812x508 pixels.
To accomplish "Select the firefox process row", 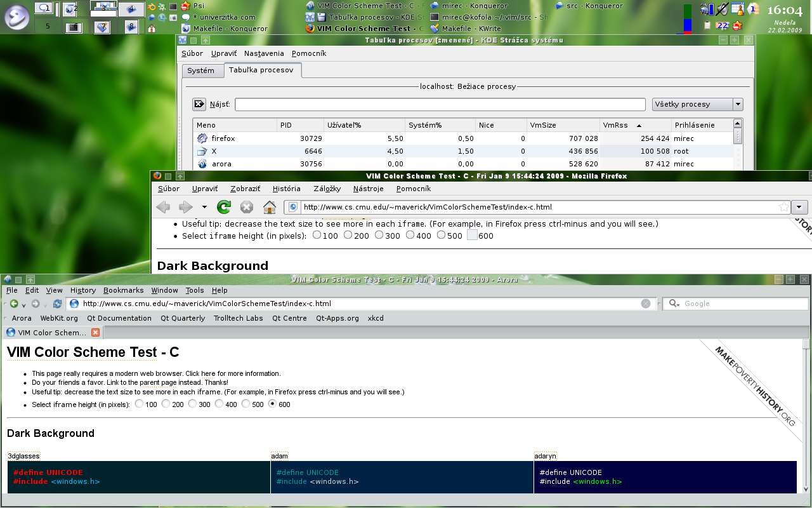I will click(463, 138).
